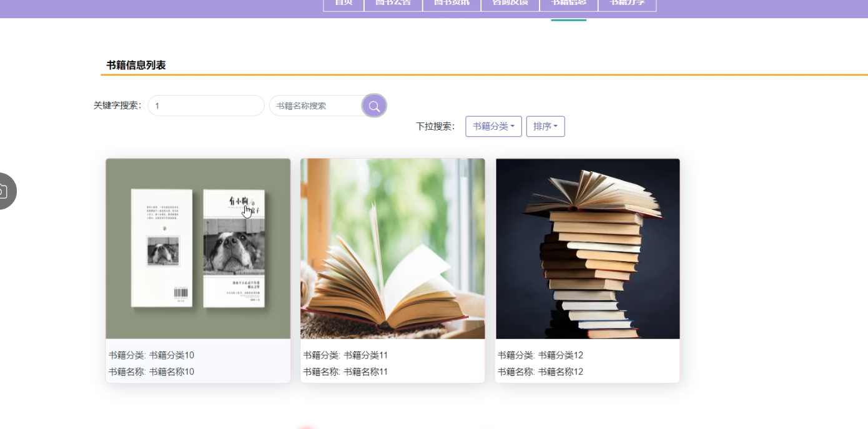This screenshot has height=429, width=868.
Task: Open the 图书资讯 nav tab
Action: click(451, 4)
